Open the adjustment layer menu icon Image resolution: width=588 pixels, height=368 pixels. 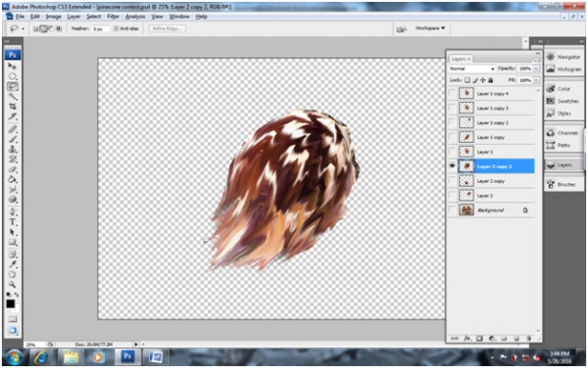[492, 339]
